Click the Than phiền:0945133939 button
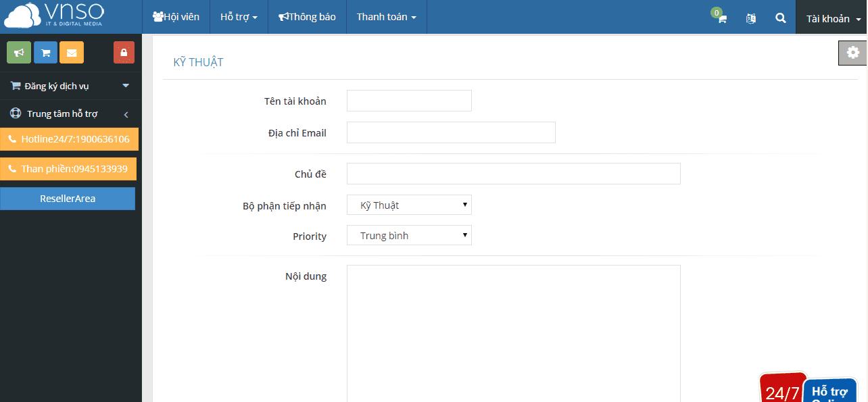 68,169
